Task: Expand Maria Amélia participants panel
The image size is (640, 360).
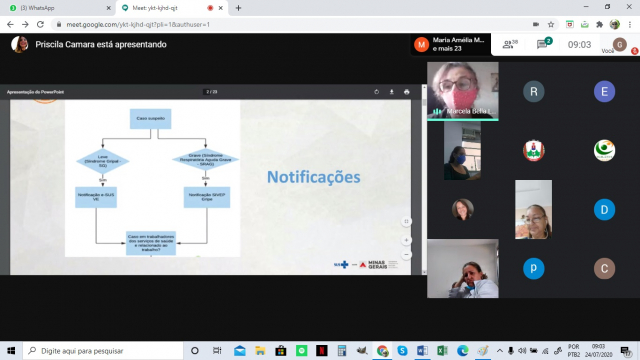Action: click(x=451, y=44)
